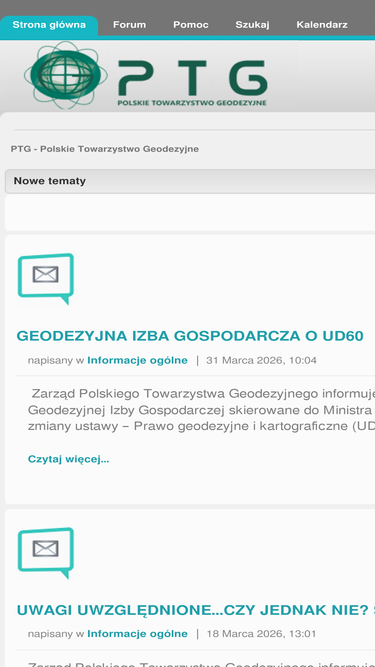Open topic UWAGI UWZGLĘDNIONE...CZY JEDNAK NIE?

pyautogui.click(x=192, y=610)
